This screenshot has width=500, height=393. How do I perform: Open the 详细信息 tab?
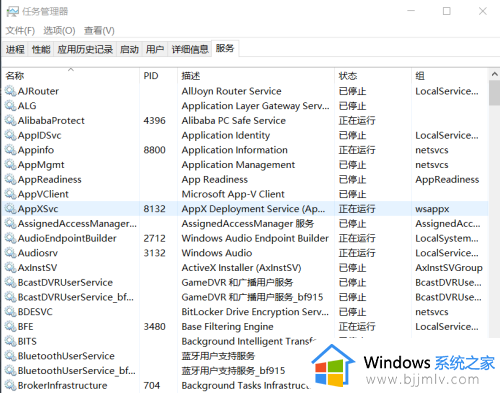pyautogui.click(x=190, y=50)
